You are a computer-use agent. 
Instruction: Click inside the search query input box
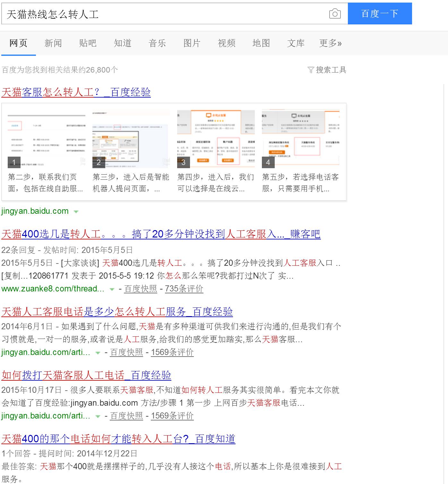(160, 14)
